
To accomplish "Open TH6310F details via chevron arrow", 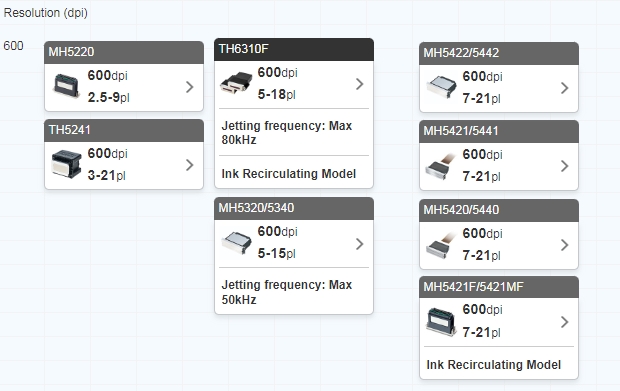I will pos(359,84).
